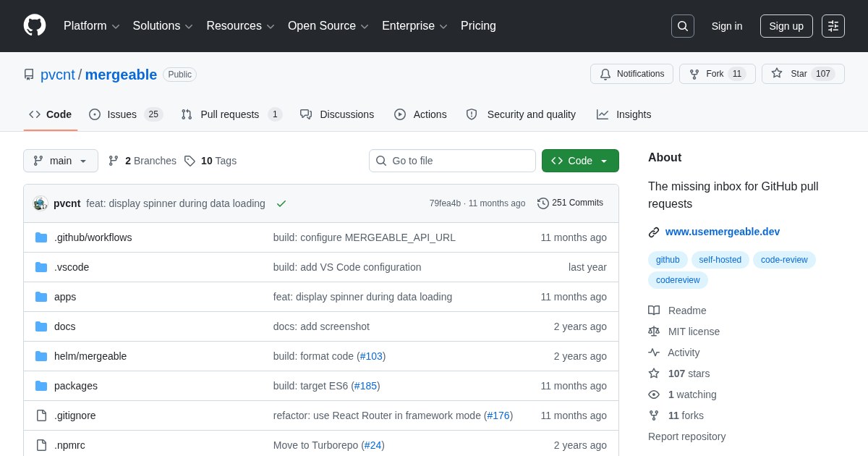
Task: Expand the Solutions menu
Action: pyautogui.click(x=163, y=26)
